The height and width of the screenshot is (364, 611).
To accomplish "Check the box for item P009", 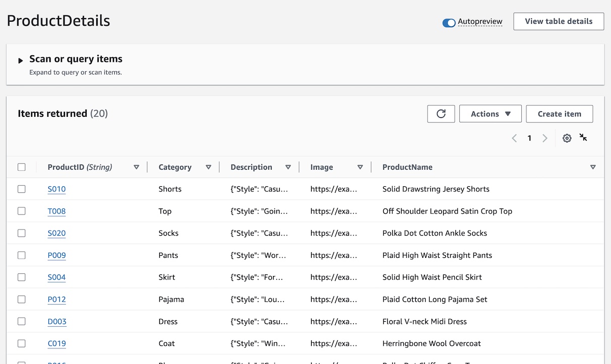I will 22,255.
